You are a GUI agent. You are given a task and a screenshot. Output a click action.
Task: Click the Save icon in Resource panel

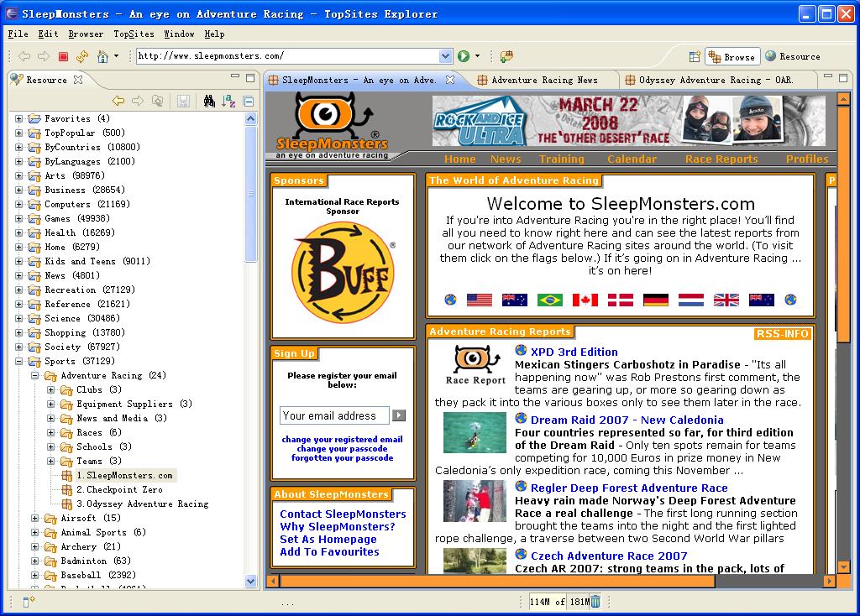coord(183,101)
